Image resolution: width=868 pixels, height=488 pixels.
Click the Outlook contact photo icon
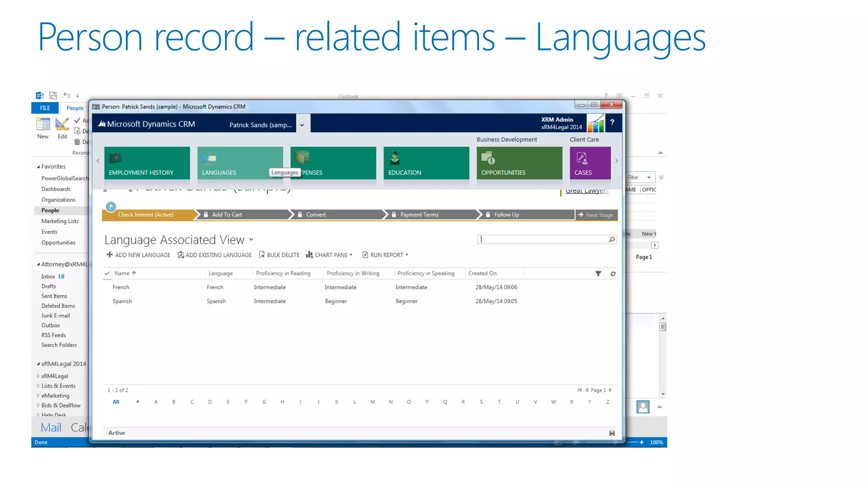click(643, 407)
